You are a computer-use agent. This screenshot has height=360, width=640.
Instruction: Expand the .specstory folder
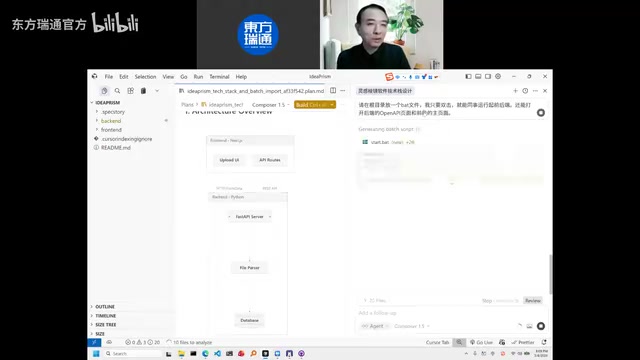(113, 111)
